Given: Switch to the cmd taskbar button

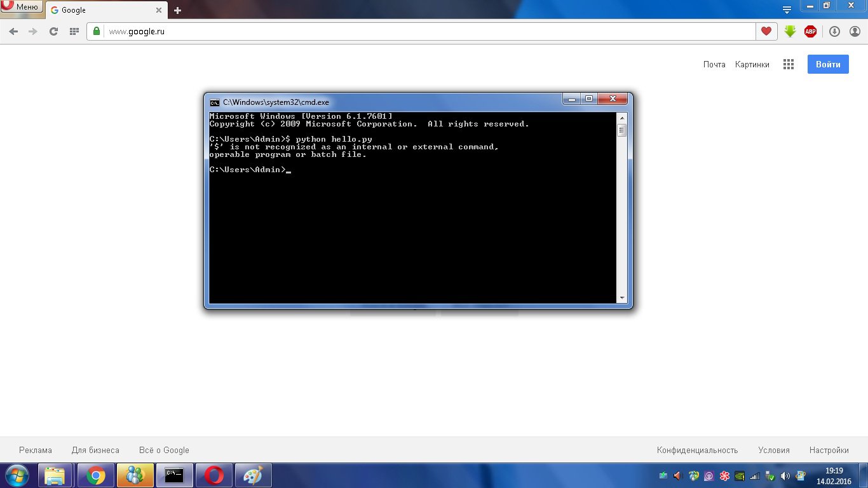Looking at the screenshot, I should [x=175, y=475].
